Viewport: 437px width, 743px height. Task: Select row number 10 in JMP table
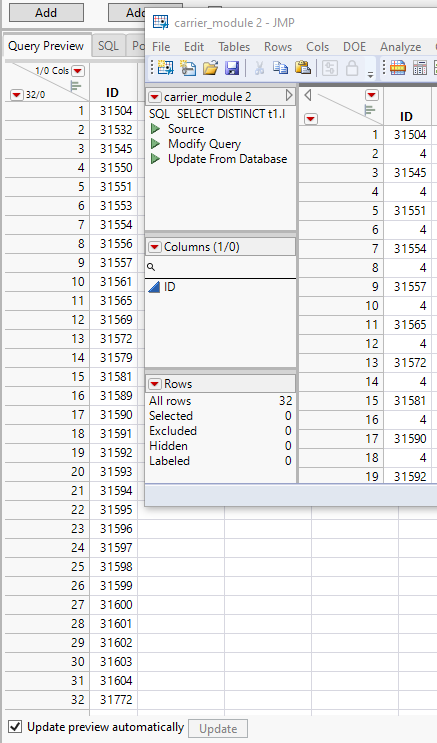[341, 306]
